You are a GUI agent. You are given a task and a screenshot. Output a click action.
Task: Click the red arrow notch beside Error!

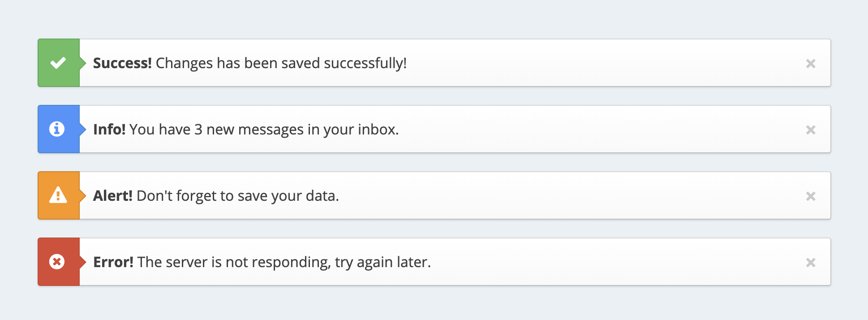pos(83,262)
